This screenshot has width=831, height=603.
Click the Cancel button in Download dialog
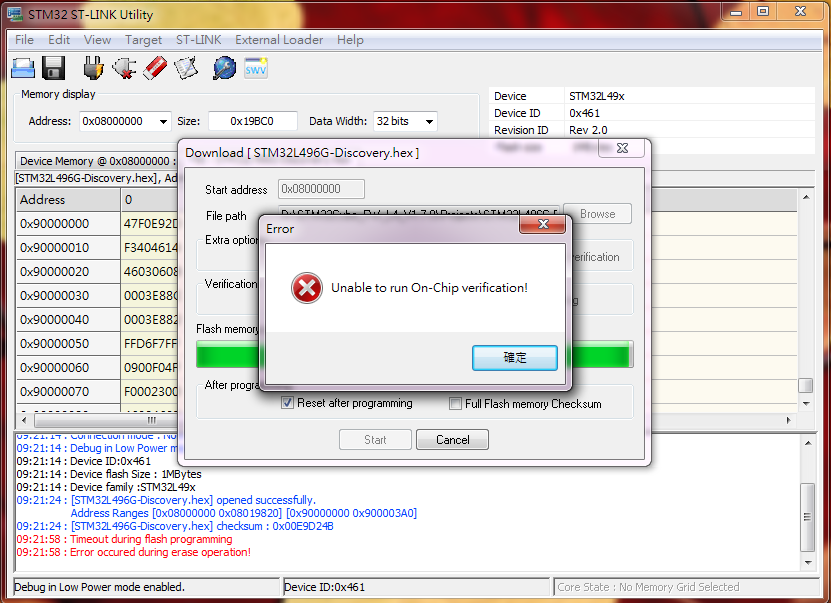[x=452, y=440]
